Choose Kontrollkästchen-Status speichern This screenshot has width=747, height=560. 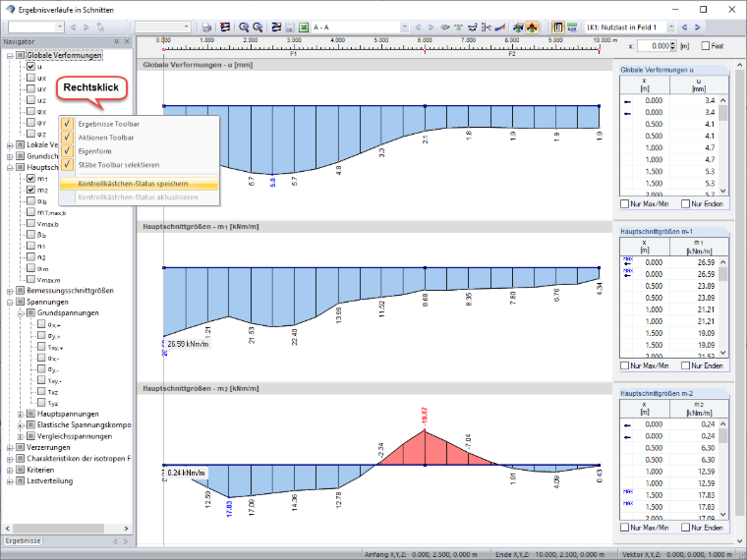(140, 184)
